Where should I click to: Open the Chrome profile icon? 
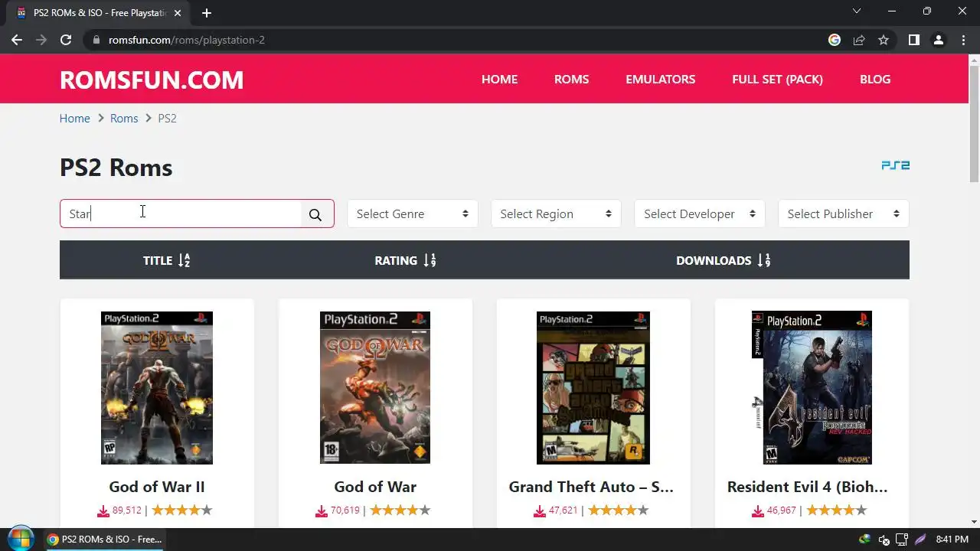coord(938,40)
